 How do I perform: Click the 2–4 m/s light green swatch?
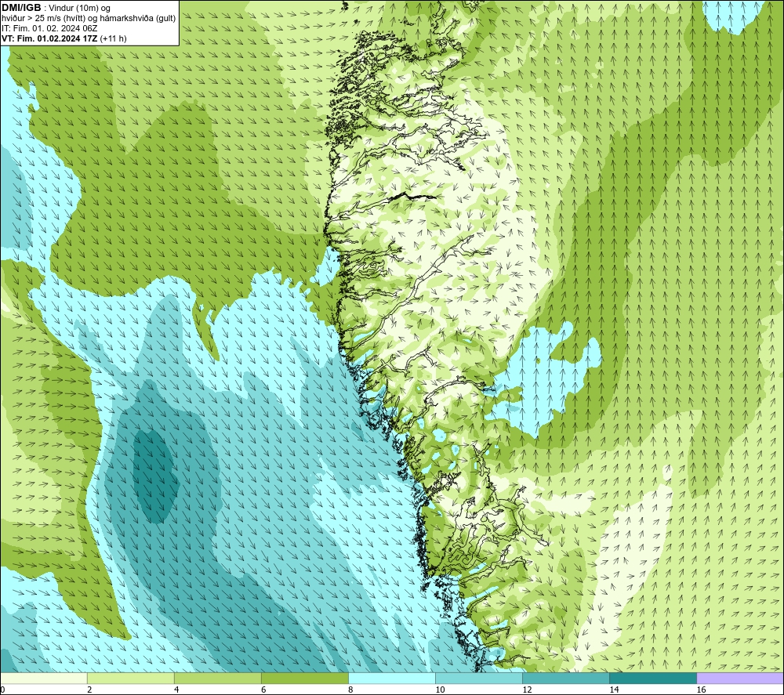point(130,678)
